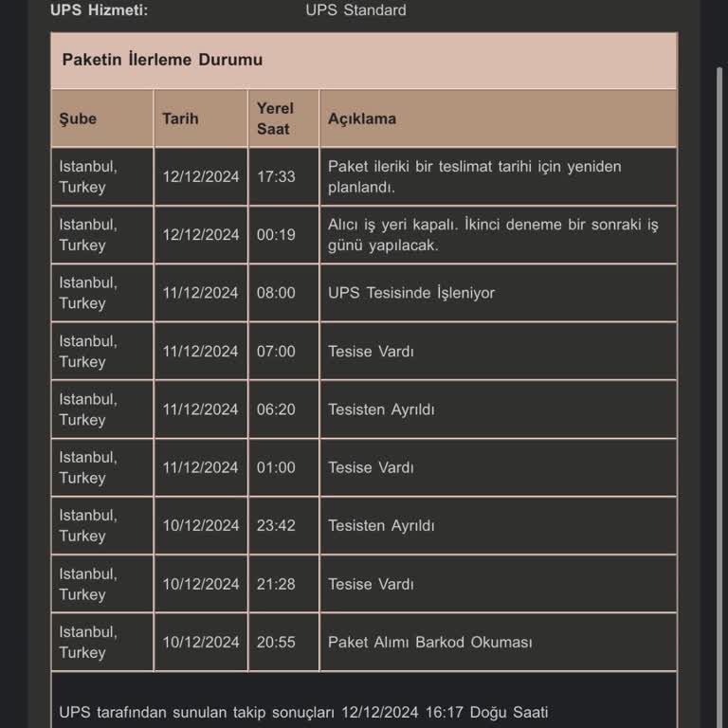The height and width of the screenshot is (728, 728).
Task: Click the "Açıklama" column header
Action: point(362,118)
